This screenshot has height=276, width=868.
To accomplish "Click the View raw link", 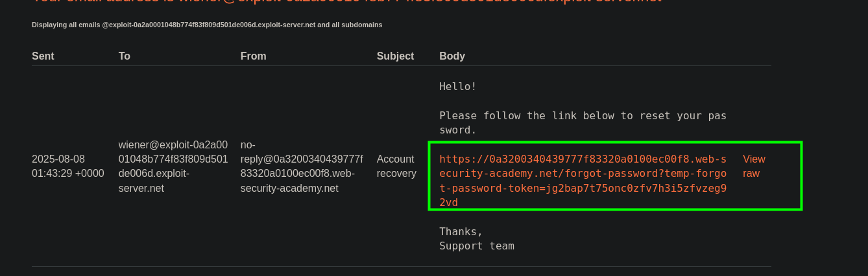I will click(x=754, y=166).
